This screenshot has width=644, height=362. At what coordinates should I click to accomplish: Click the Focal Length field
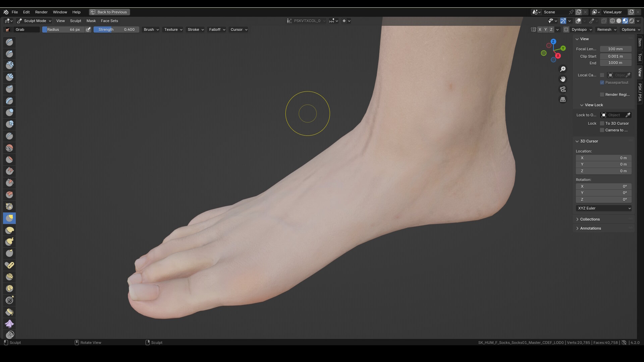[x=615, y=49]
